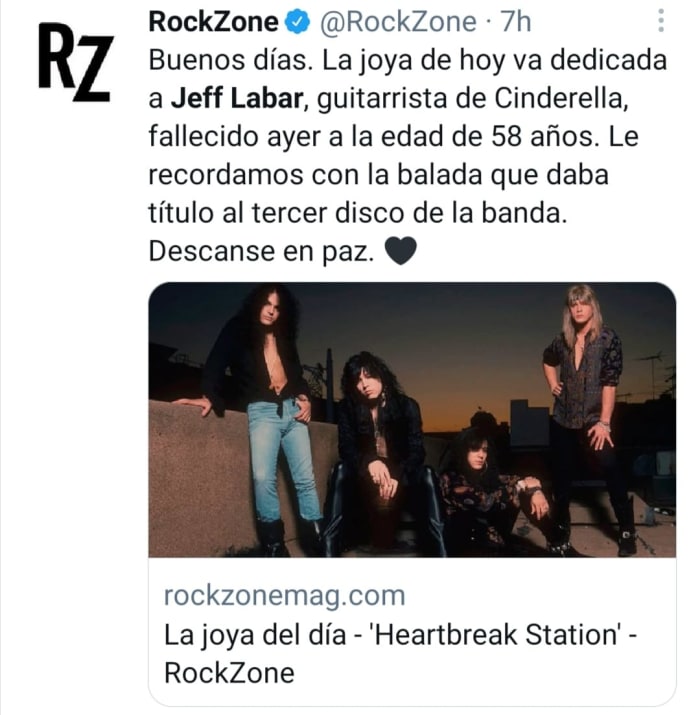Click the @RockZone handle
Viewport: 700px width, 715px height.
(398, 22)
